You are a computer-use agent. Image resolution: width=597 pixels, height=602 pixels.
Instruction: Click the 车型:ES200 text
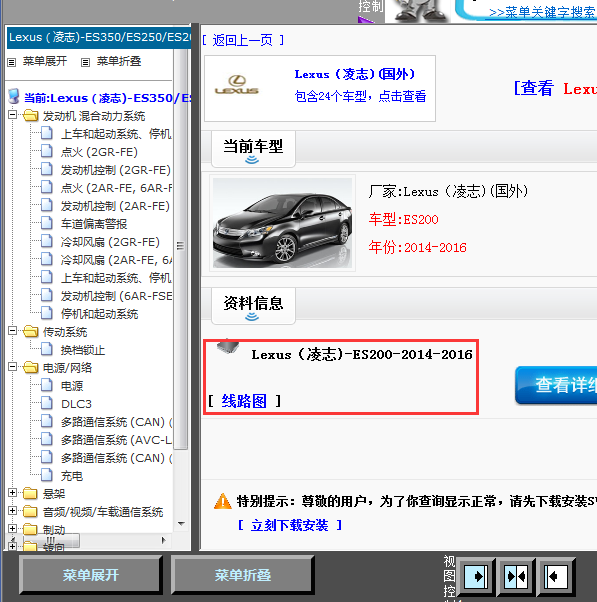pos(404,219)
